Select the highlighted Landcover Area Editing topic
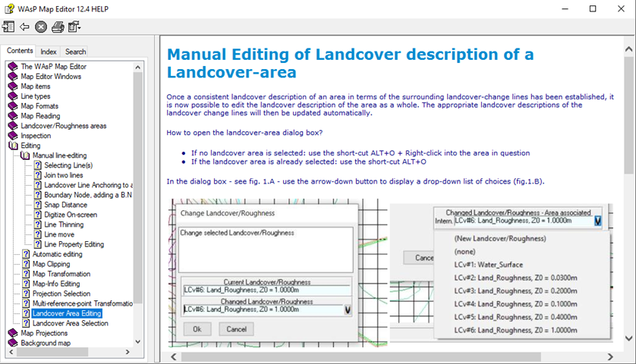This screenshot has height=364, width=636. [x=67, y=313]
